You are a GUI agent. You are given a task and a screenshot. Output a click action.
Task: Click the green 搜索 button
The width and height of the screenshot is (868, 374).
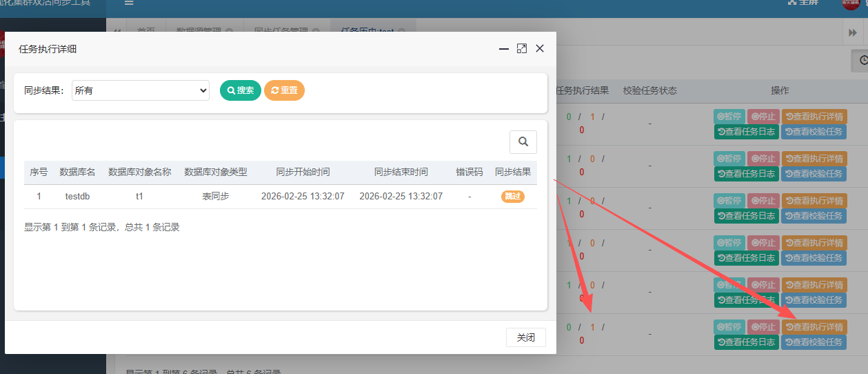(x=240, y=90)
